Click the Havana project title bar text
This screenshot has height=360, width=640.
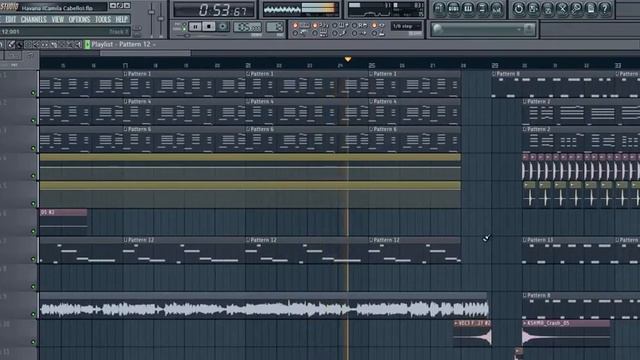coord(57,8)
